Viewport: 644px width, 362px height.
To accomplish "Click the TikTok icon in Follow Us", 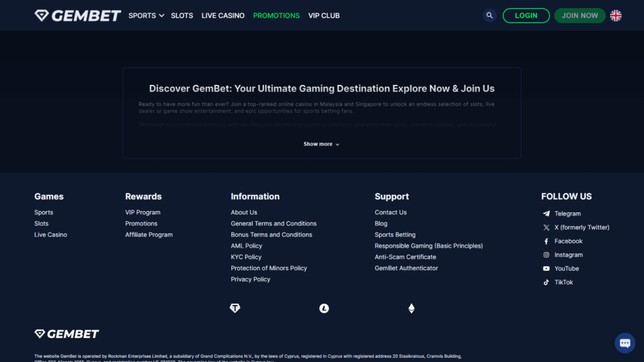I will pos(547,282).
